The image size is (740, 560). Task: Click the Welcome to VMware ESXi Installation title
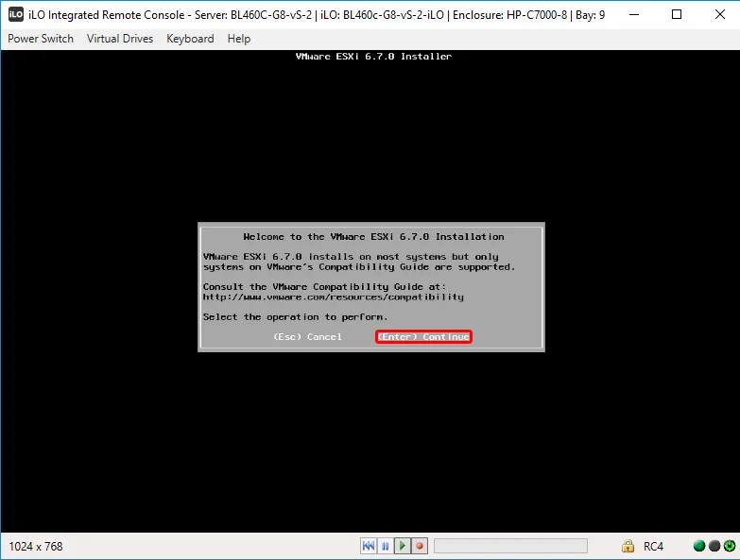pyautogui.click(x=373, y=237)
